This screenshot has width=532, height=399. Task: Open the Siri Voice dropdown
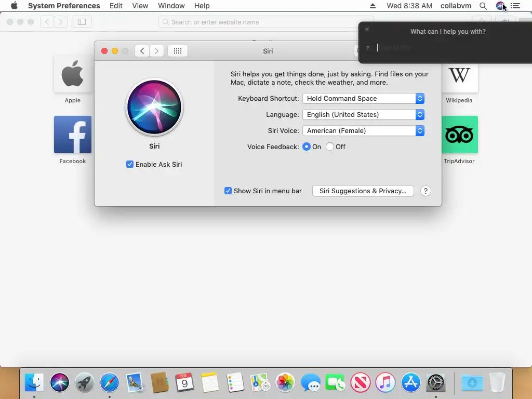click(x=363, y=130)
